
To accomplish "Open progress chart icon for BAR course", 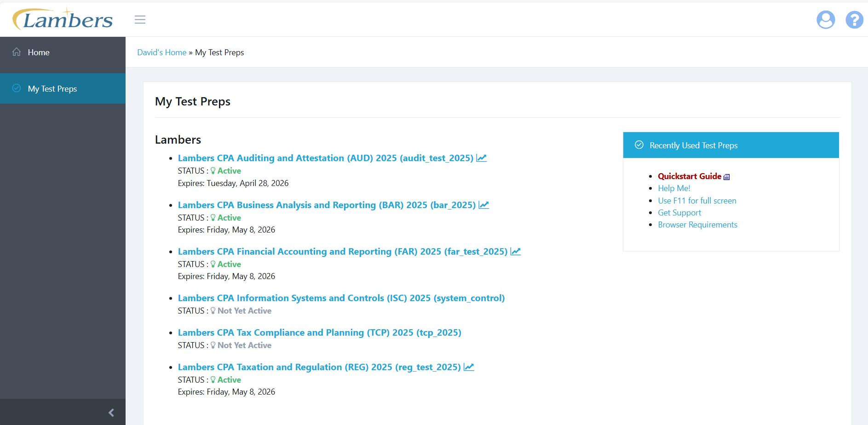I will pos(483,205).
